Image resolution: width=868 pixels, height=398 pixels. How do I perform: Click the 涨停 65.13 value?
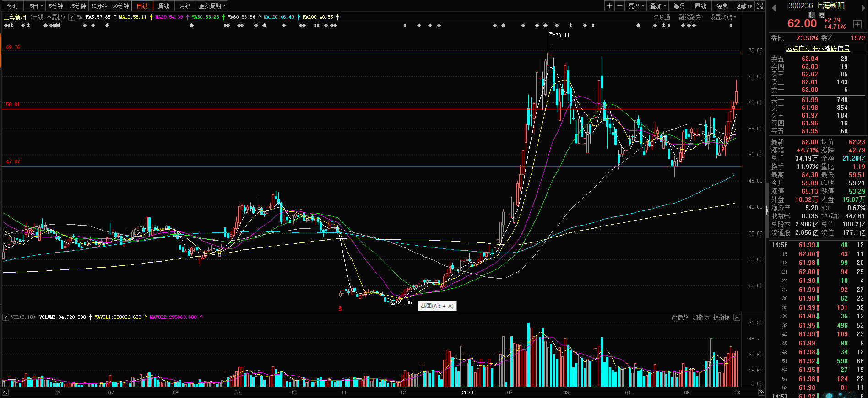tap(809, 191)
